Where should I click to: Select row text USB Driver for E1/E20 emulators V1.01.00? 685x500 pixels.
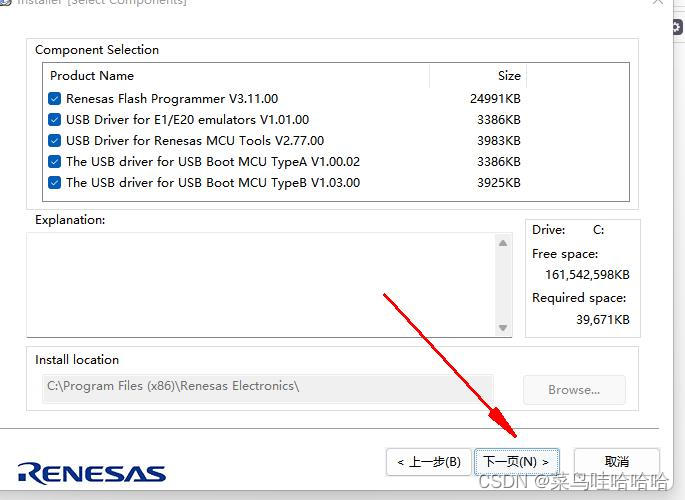coord(187,120)
